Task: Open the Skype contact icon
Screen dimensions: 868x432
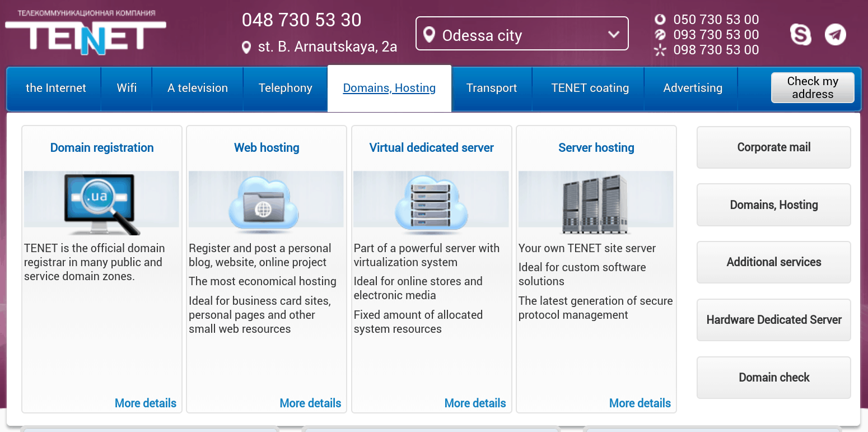Action: coord(800,35)
